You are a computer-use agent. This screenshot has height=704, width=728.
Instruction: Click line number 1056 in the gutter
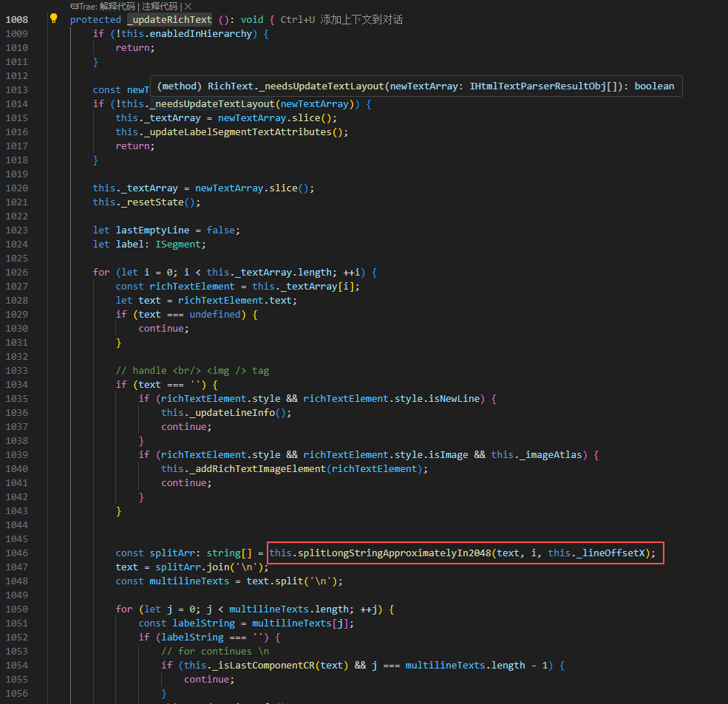pos(17,694)
